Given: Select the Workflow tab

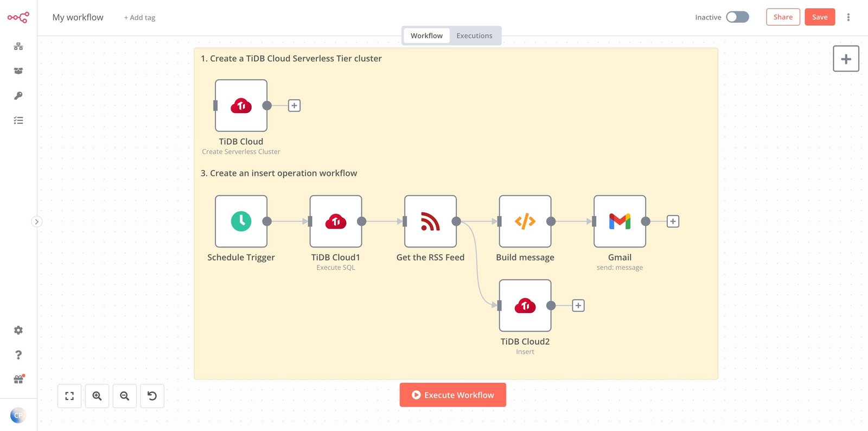Looking at the screenshot, I should pos(426,36).
